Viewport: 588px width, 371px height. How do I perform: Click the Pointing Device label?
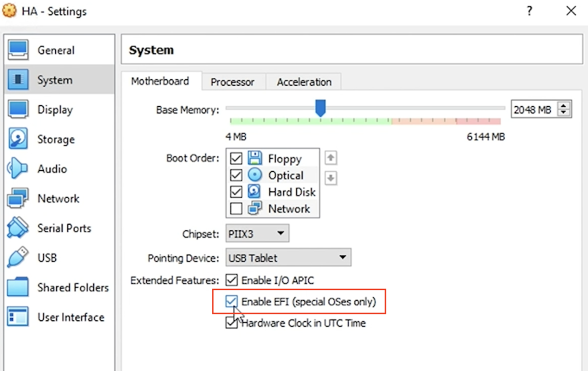[183, 258]
